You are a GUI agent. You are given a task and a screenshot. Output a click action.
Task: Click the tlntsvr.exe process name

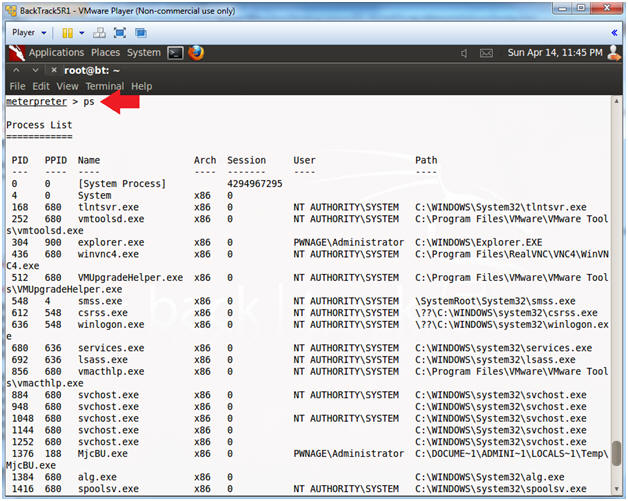[x=109, y=207]
